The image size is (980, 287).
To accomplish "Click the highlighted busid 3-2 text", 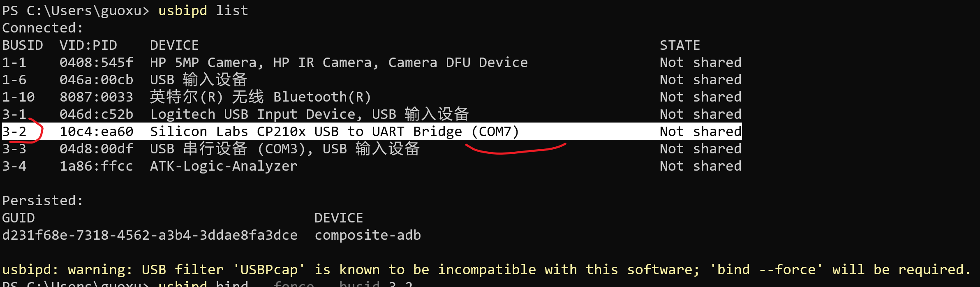I will pos(14,132).
